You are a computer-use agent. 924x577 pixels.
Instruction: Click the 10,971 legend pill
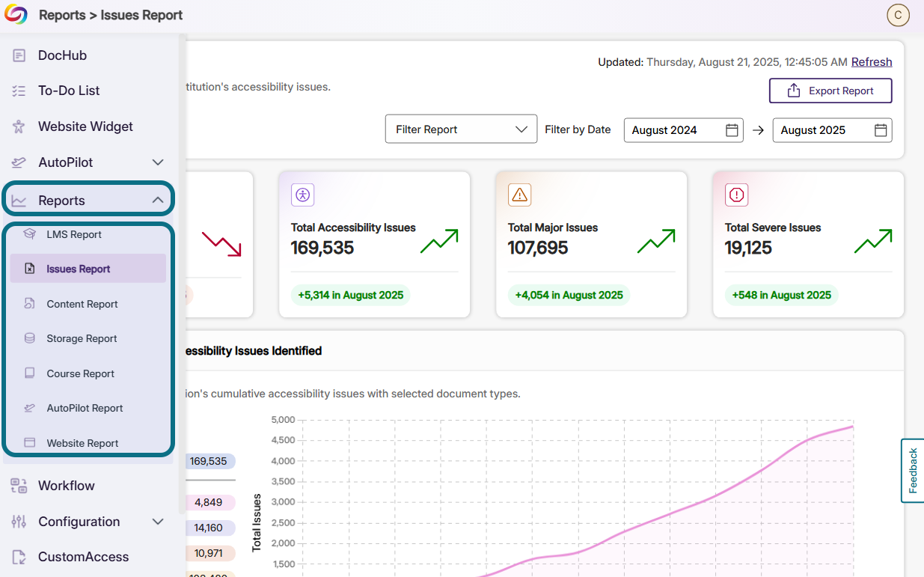point(209,554)
